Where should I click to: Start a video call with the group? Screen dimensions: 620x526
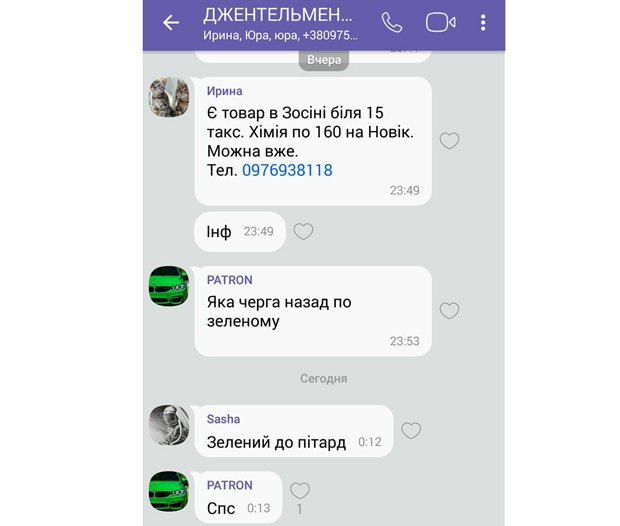(440, 22)
